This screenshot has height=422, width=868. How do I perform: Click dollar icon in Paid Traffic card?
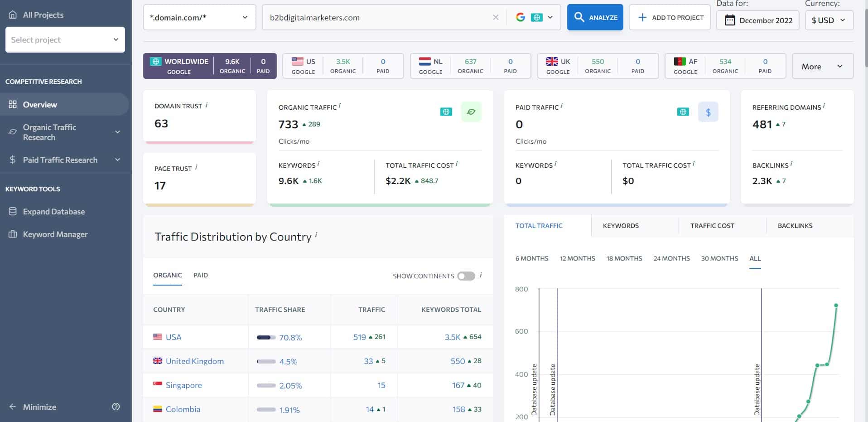(x=708, y=112)
